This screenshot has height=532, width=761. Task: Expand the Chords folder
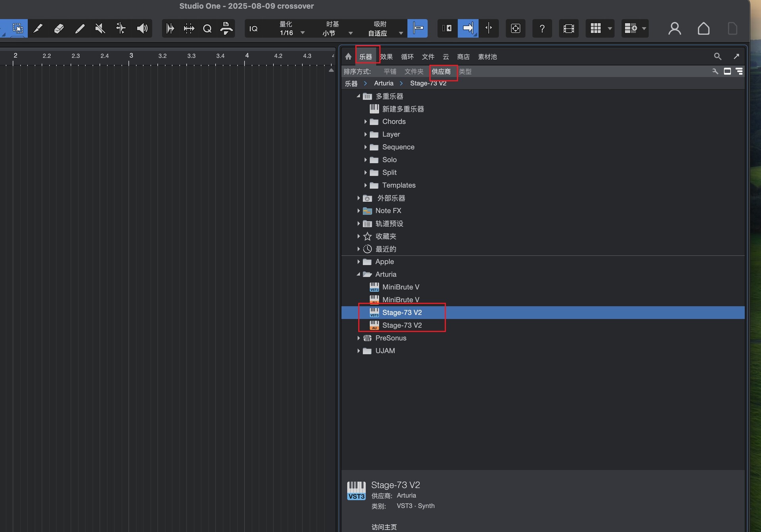[365, 122]
